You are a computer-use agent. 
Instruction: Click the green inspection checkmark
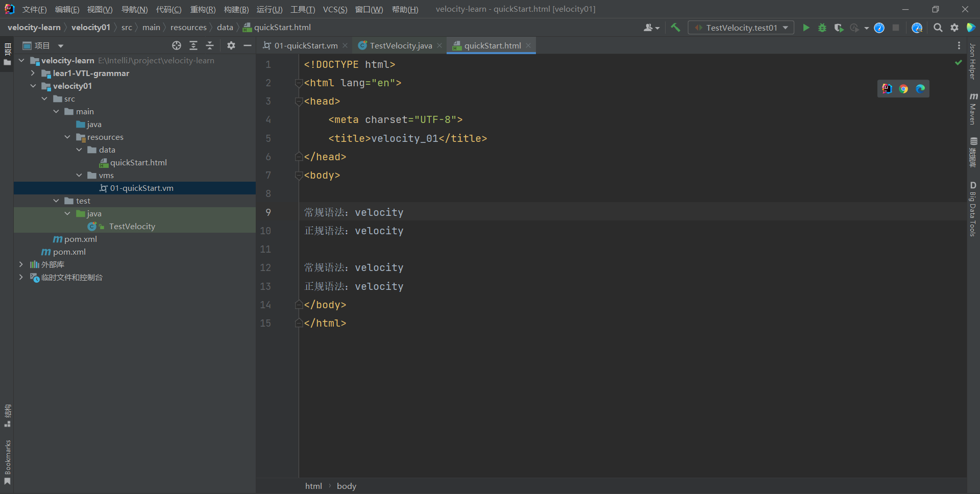958,62
